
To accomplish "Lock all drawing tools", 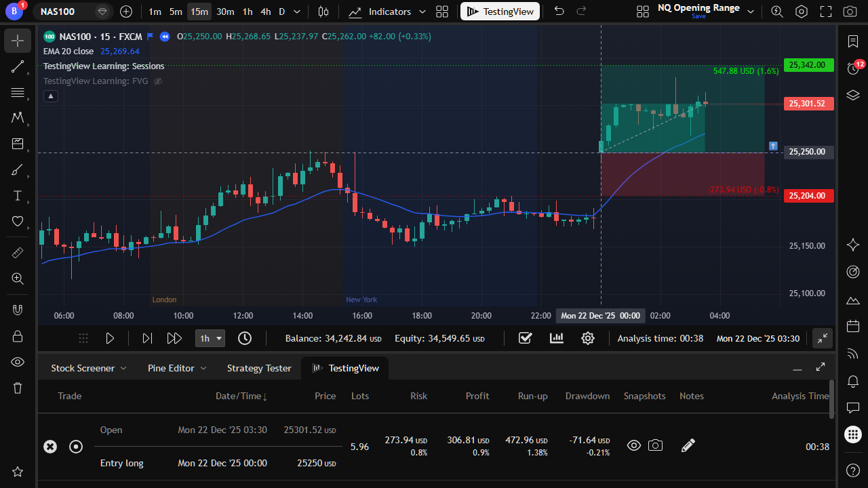I will pyautogui.click(x=18, y=335).
